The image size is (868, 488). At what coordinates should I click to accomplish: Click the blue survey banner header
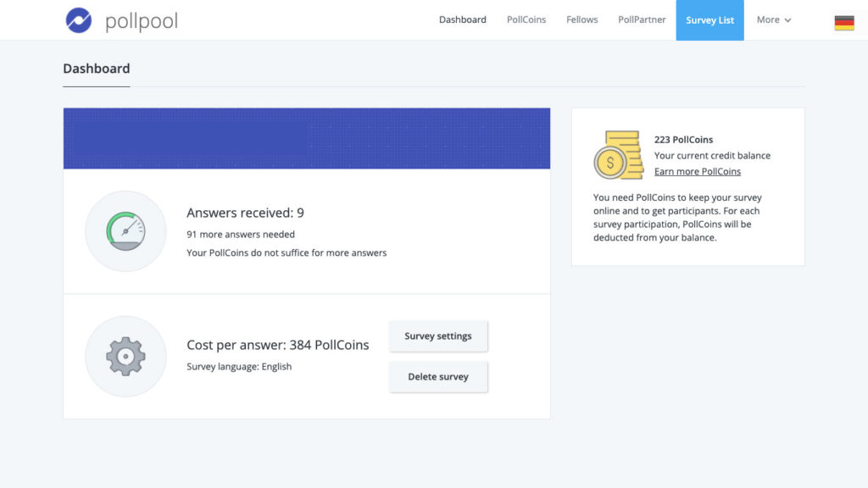click(307, 138)
